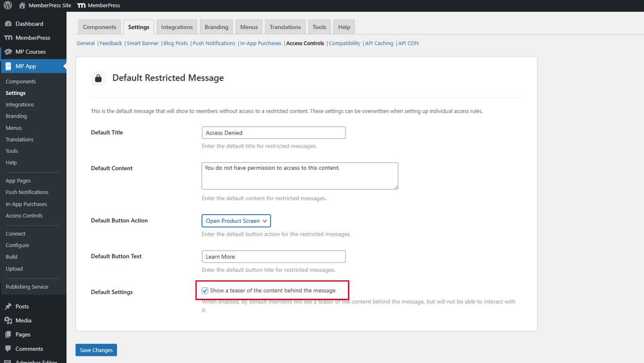Open Dashboard from the sidebar icon
Image resolution: width=644 pixels, height=363 pixels.
(x=8, y=24)
